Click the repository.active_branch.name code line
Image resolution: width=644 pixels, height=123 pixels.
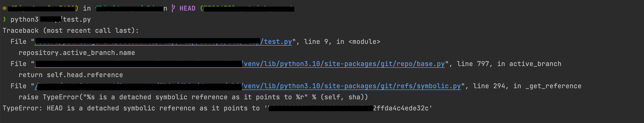pos(77,53)
